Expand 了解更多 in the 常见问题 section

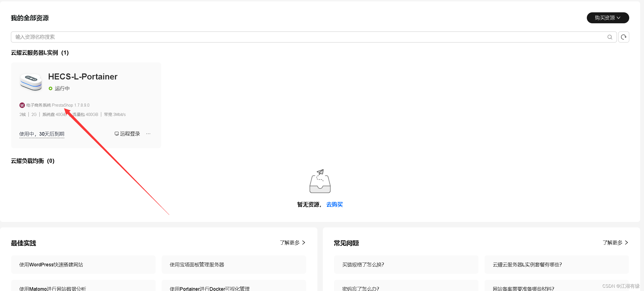[615, 243]
